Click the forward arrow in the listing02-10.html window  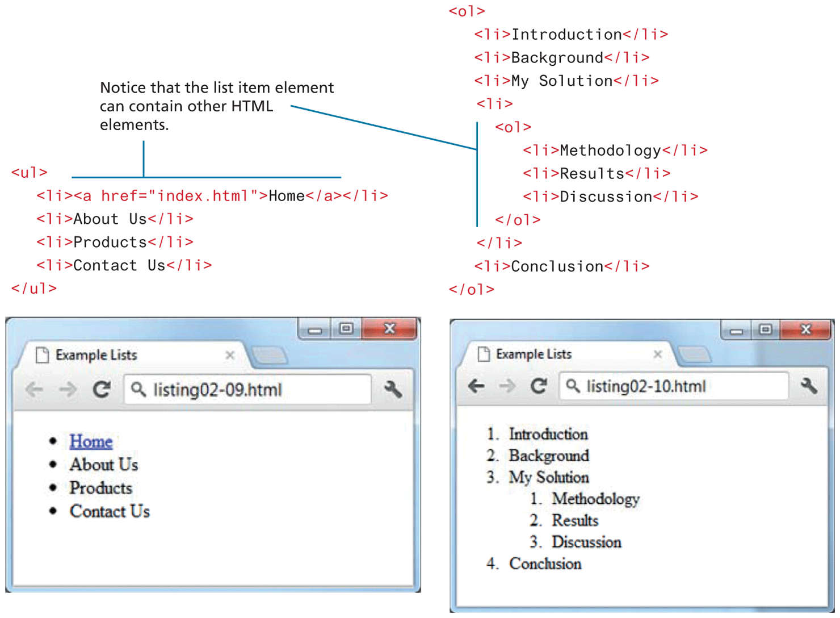click(507, 386)
